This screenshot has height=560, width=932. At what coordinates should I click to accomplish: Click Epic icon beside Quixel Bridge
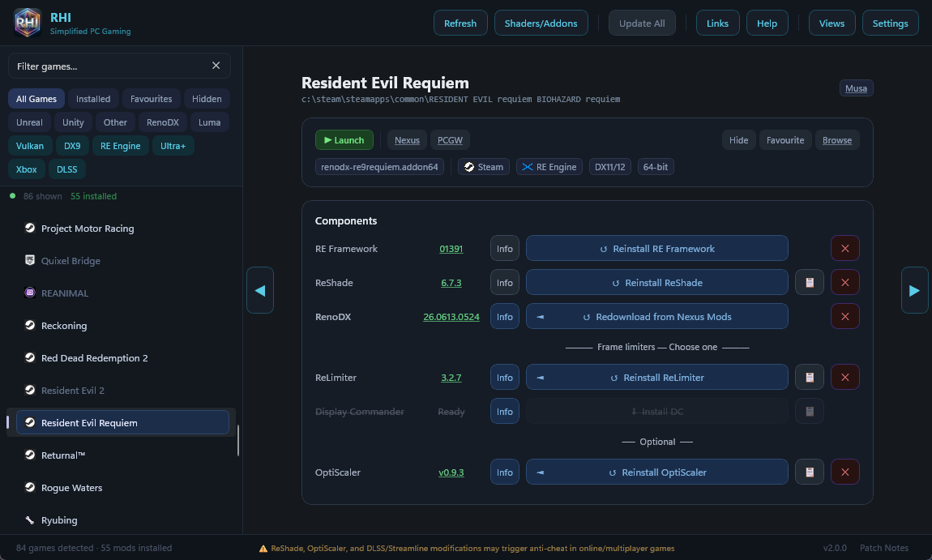30,260
